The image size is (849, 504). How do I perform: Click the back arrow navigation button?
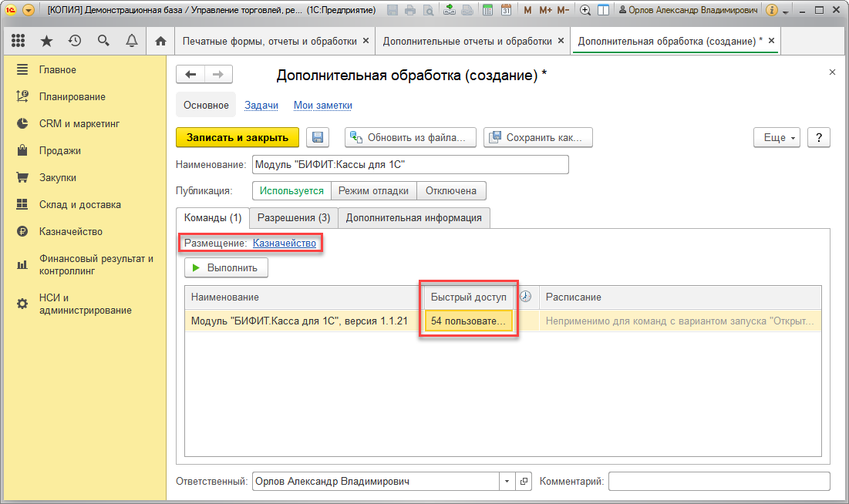pos(190,75)
